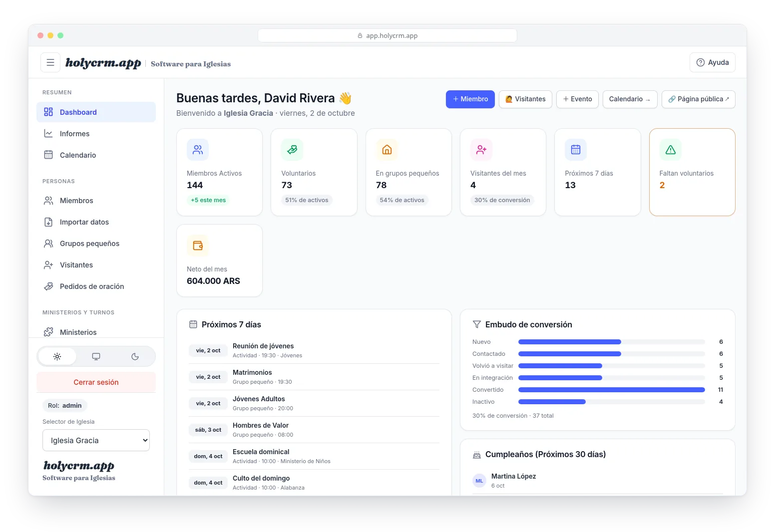The width and height of the screenshot is (775, 532).
Task: Click the app.holycrm.app address bar
Action: [387, 35]
